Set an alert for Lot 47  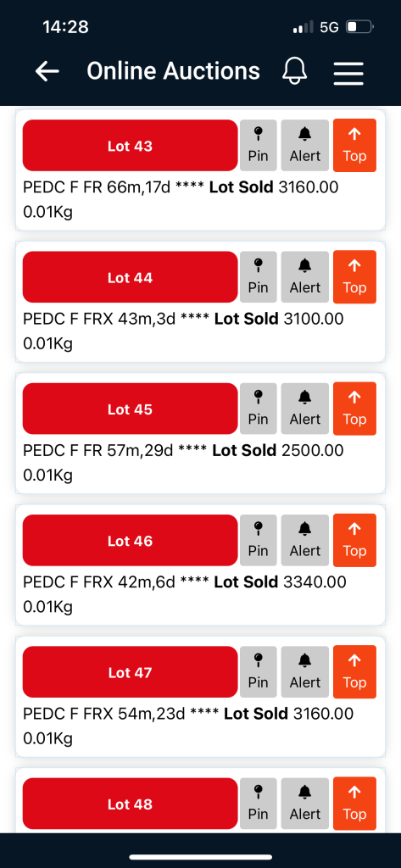point(304,672)
